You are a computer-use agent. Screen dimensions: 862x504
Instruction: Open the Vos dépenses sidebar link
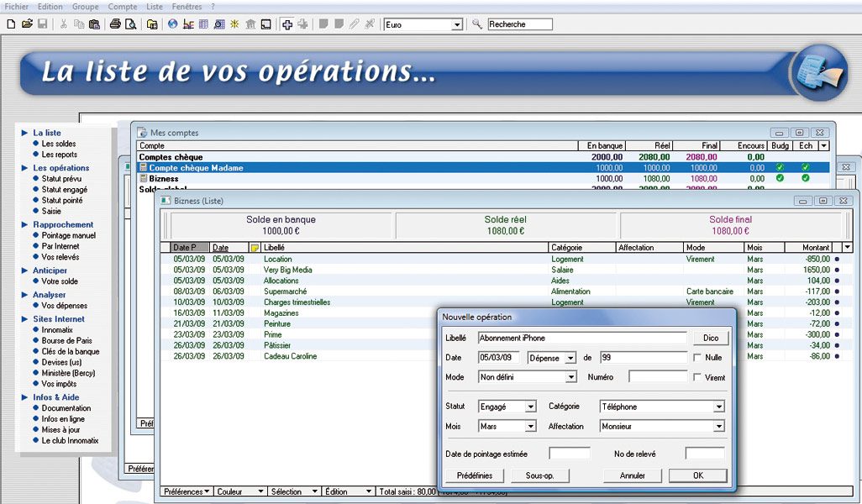point(65,306)
